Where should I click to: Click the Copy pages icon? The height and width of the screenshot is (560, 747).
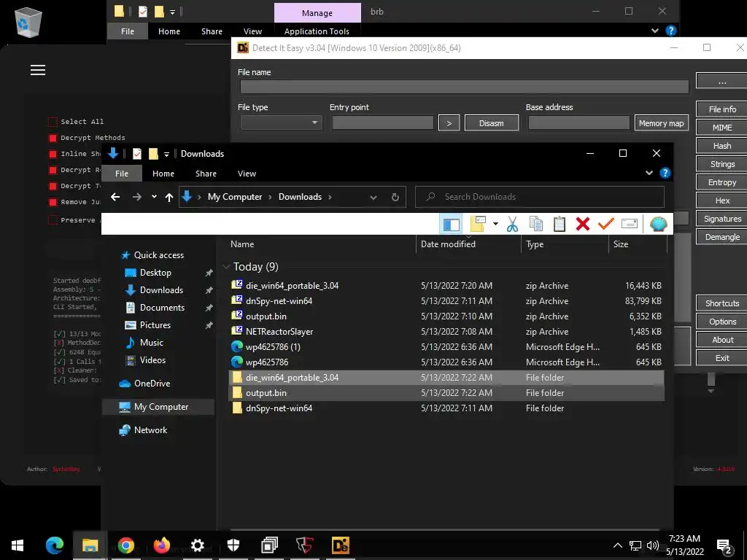(x=536, y=224)
